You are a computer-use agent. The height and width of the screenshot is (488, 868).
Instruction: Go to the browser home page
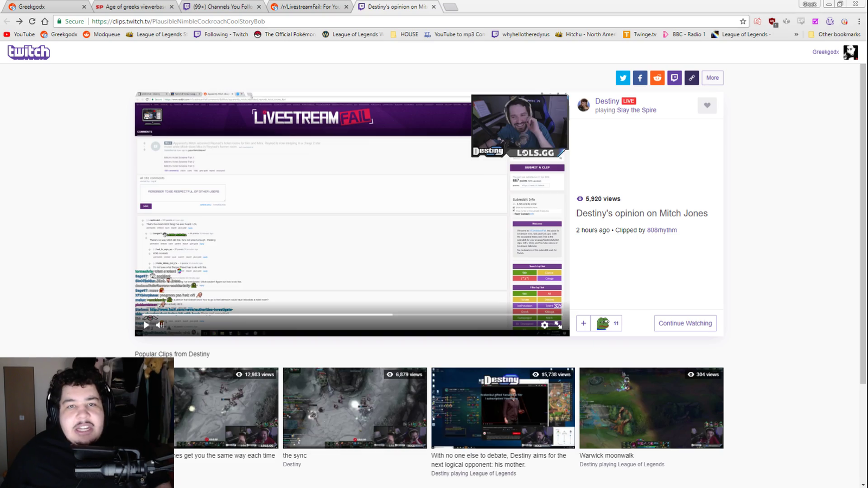(44, 21)
